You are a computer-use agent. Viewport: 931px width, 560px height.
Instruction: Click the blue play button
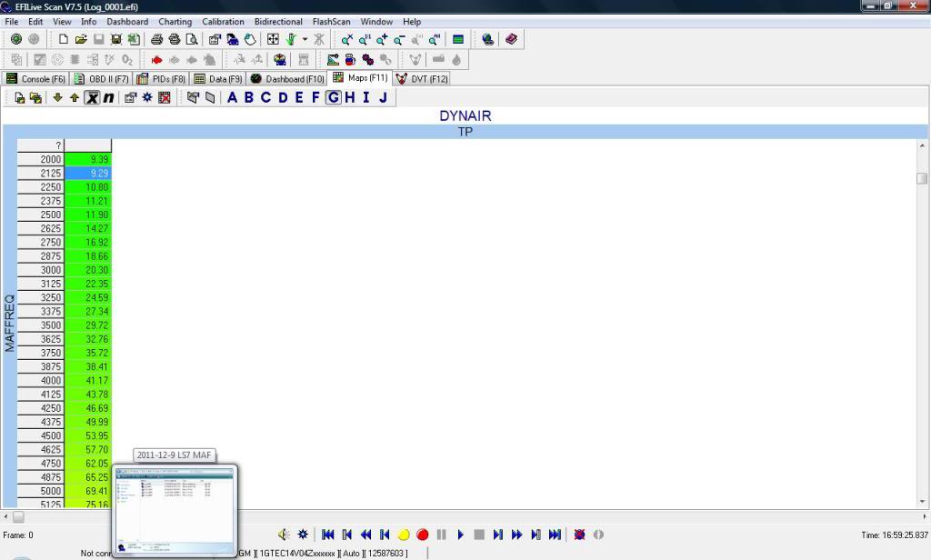(461, 535)
